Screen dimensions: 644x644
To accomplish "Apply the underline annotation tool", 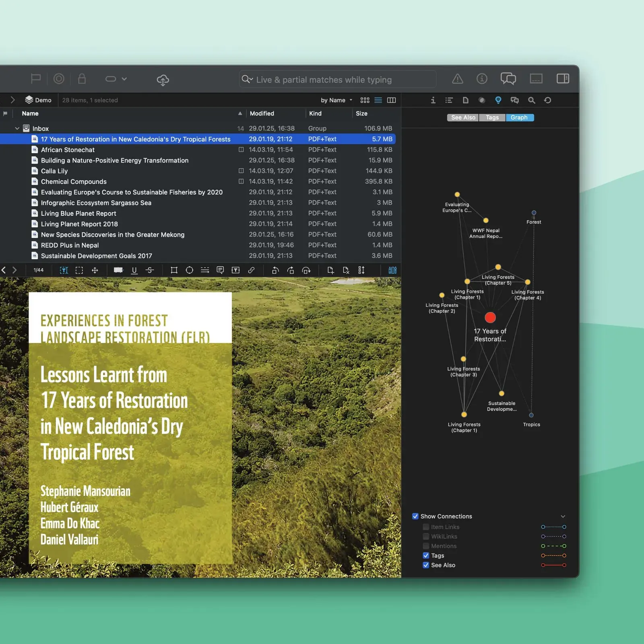I will click(134, 270).
